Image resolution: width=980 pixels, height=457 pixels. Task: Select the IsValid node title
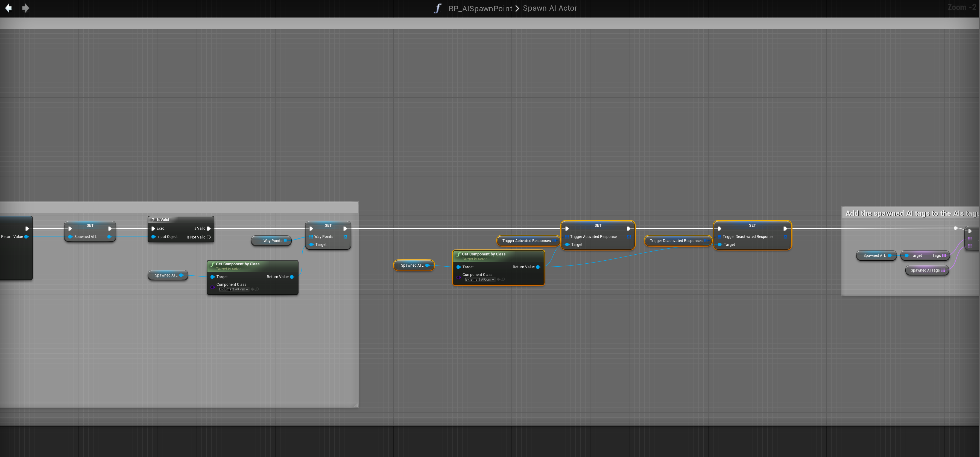click(x=163, y=220)
